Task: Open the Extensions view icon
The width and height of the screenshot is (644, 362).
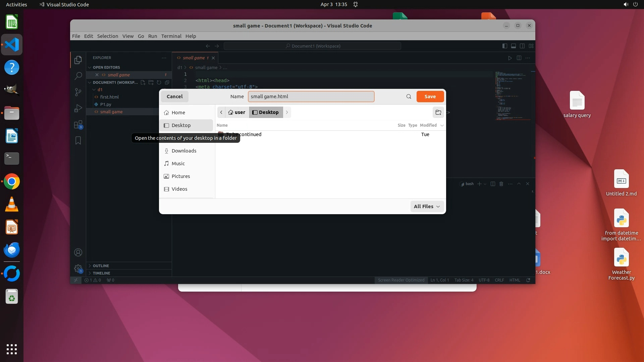Action: tap(78, 125)
